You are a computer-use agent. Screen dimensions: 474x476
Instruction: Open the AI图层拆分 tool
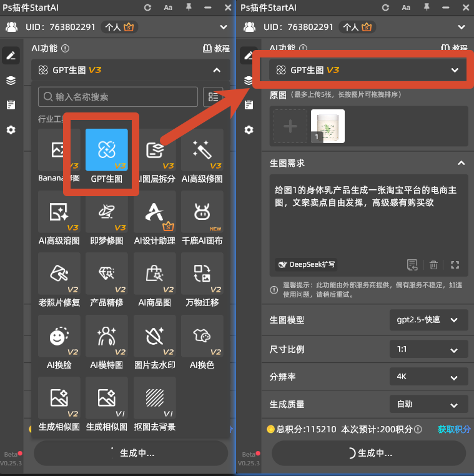pyautogui.click(x=154, y=150)
